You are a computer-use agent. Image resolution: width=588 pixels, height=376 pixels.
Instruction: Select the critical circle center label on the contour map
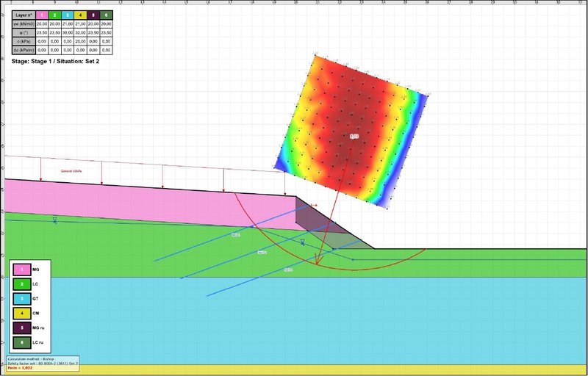click(x=354, y=137)
